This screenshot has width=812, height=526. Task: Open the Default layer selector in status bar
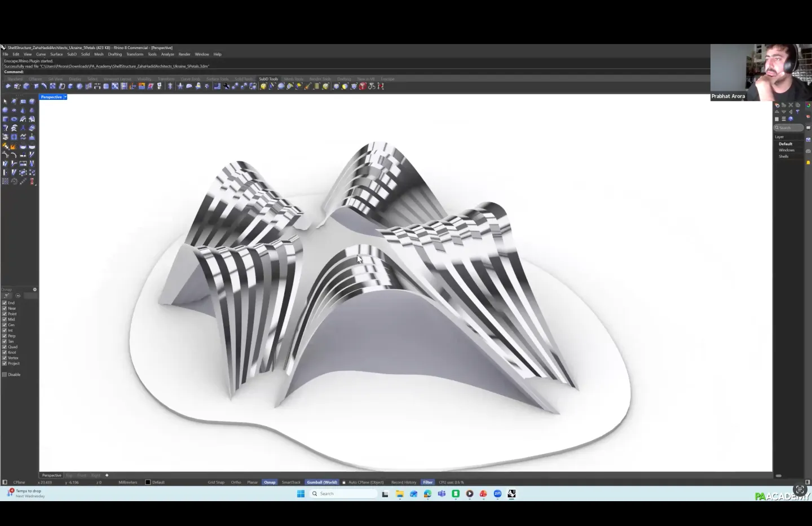tap(158, 483)
